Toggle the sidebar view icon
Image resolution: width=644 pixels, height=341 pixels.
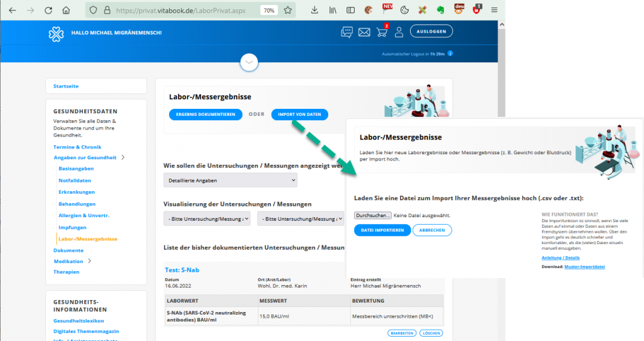click(350, 10)
